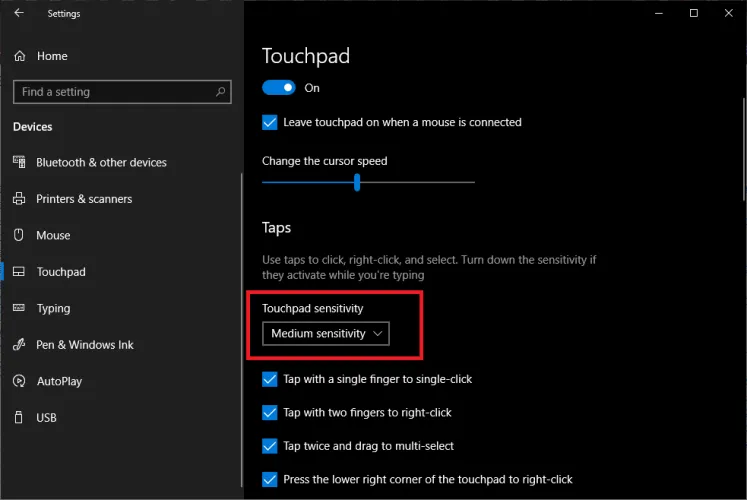Screen dimensions: 747x500
Task: Uncheck Tap with a single finger to single-click
Action: click(x=270, y=379)
